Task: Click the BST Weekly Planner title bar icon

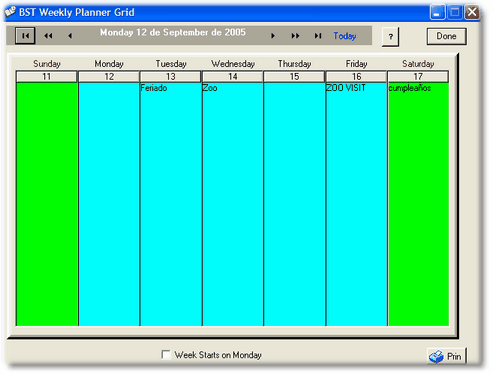Action: (x=10, y=12)
